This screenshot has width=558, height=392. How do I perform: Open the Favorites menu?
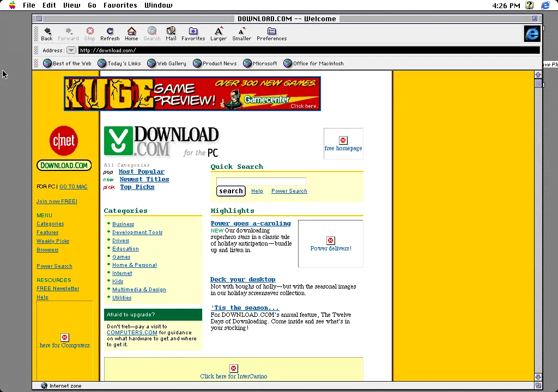120,5
